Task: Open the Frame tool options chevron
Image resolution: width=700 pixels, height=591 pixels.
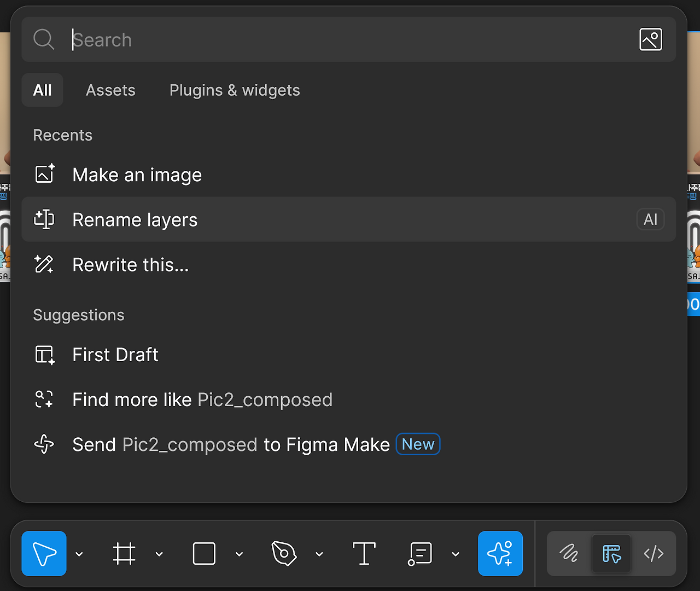Action: pos(159,554)
